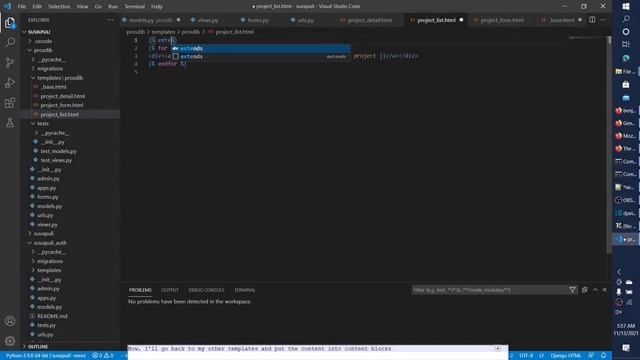Open the Extensions view
The height and width of the screenshot is (360, 640).
coord(10,102)
